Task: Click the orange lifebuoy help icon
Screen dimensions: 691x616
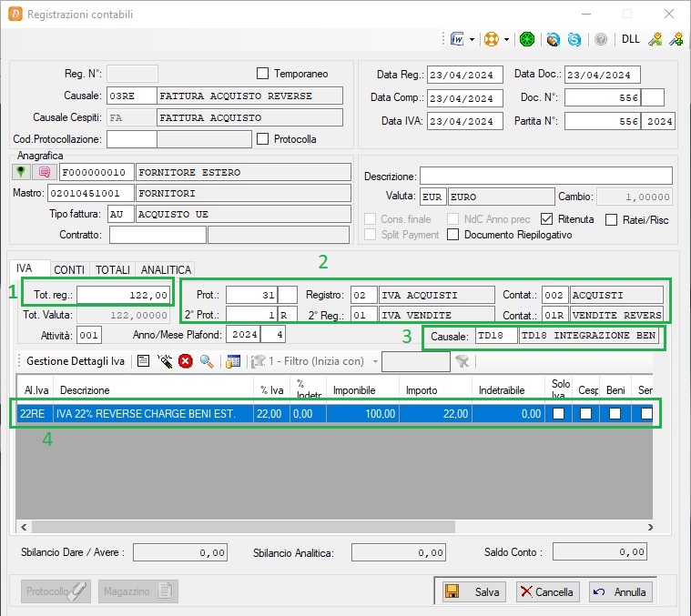Action: [492, 40]
